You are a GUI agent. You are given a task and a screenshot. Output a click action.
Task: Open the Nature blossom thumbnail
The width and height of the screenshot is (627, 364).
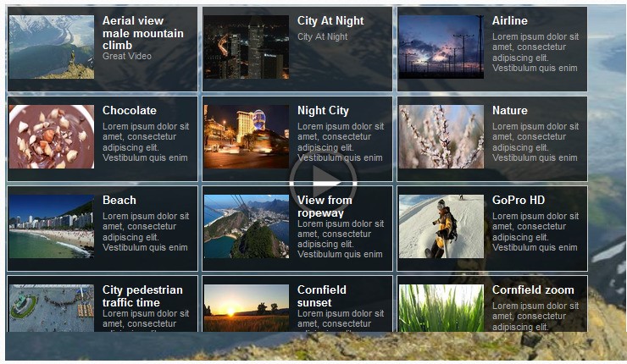tap(441, 136)
